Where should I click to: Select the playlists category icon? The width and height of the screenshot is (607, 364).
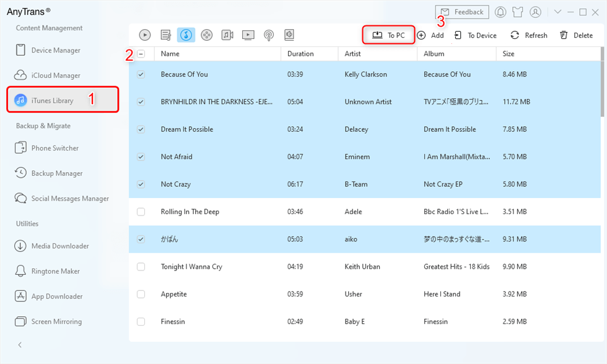tap(165, 35)
